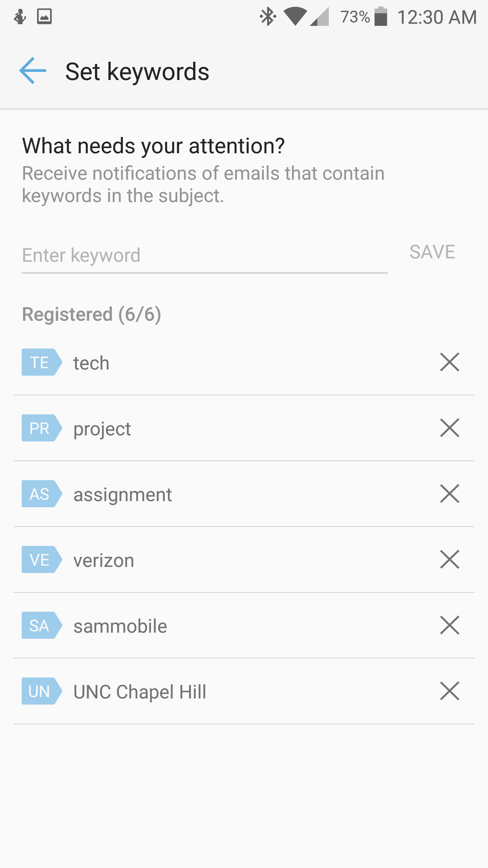Image resolution: width=488 pixels, height=868 pixels.
Task: Delete the UNC Chapel Hill keyword
Action: [x=449, y=691]
